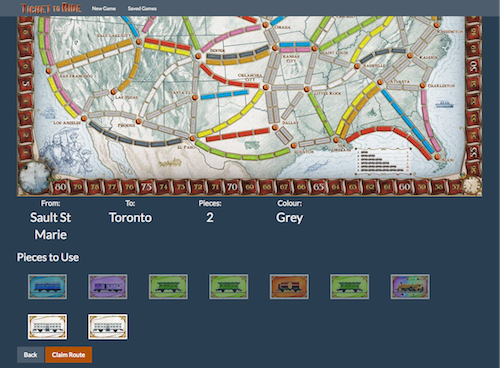Image resolution: width=500 pixels, height=368 pixels.
Task: Click the Oklahoma City marker
Action: pos(266,87)
